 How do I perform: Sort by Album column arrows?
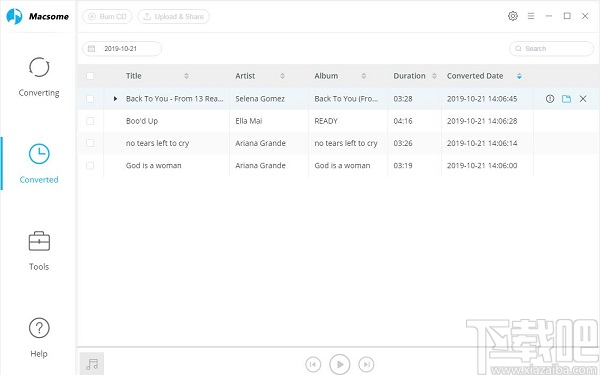pos(364,76)
